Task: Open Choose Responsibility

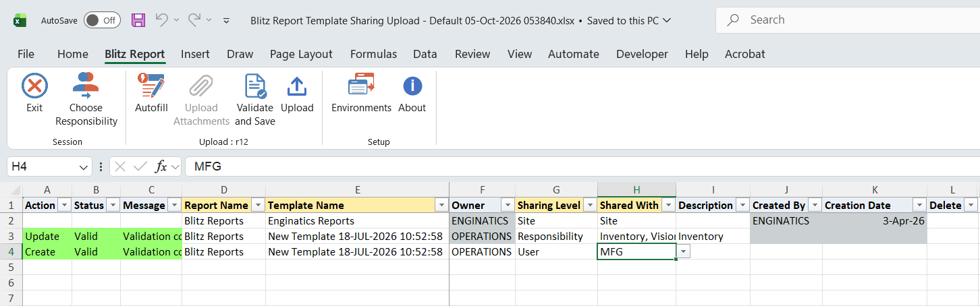Action: pos(86,101)
